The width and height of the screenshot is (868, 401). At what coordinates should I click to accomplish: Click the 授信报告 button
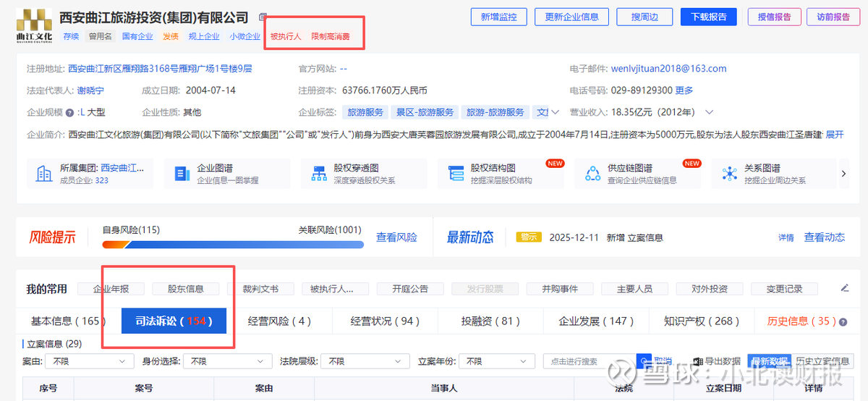[x=774, y=17]
